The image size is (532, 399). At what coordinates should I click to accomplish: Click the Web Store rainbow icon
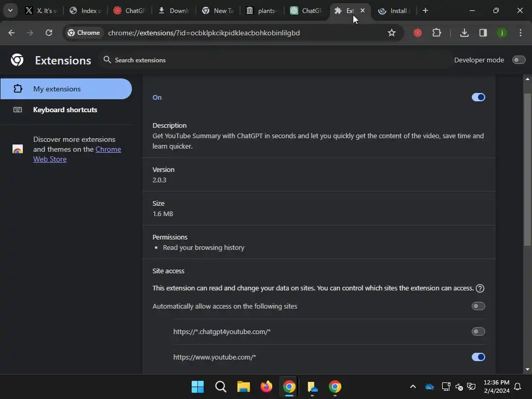[x=17, y=149]
